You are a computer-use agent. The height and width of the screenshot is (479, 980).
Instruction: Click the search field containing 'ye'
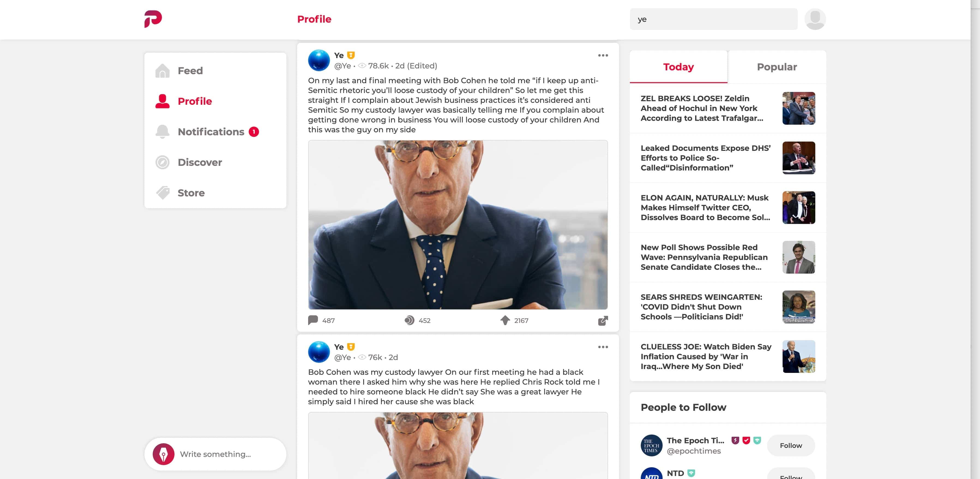point(713,19)
